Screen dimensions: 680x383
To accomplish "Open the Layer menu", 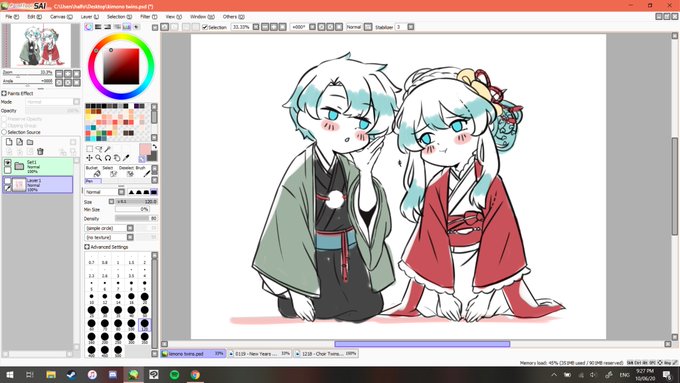I will 90,16.
